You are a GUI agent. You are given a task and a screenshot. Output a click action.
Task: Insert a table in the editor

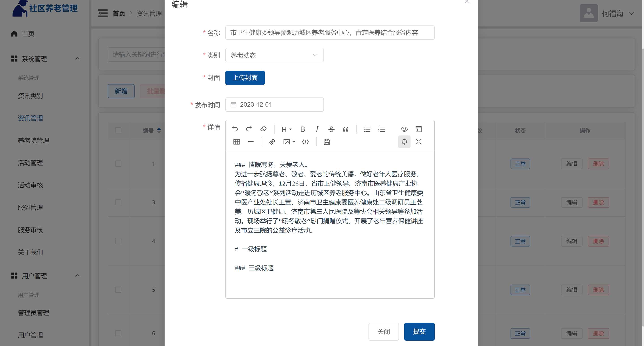[x=236, y=142]
